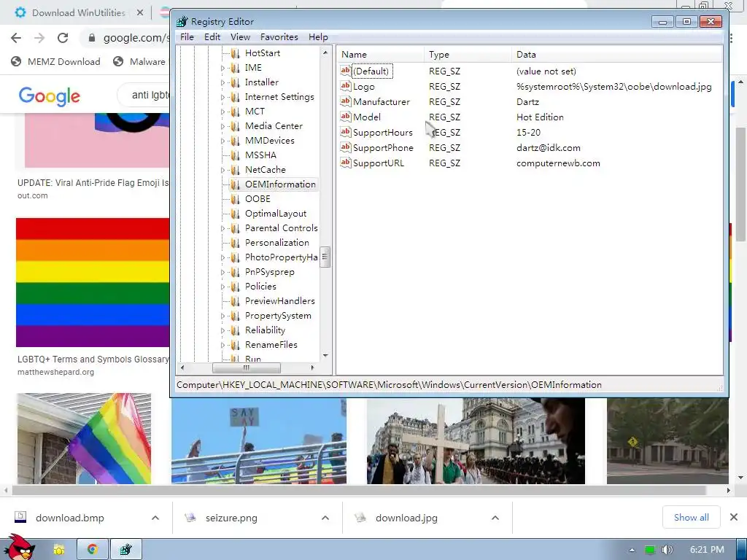The image size is (747, 560).
Task: Click the Angry Birds start button
Action: tap(18, 547)
